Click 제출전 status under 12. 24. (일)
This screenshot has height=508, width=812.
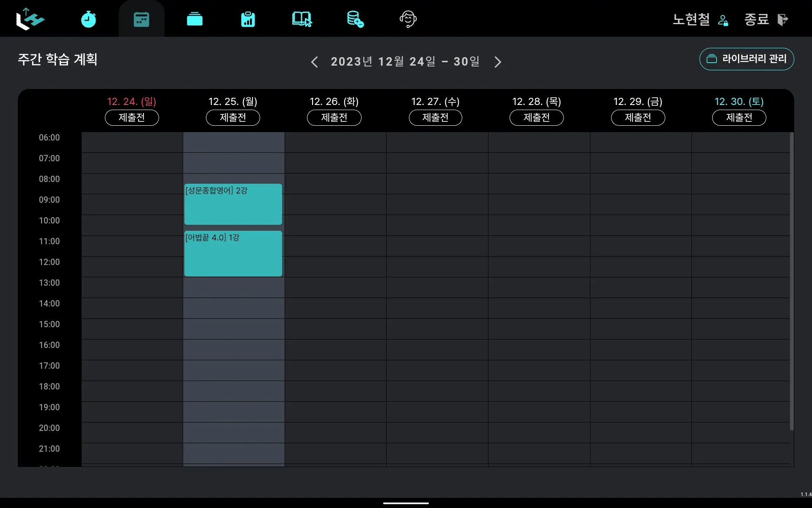pyautogui.click(x=132, y=118)
